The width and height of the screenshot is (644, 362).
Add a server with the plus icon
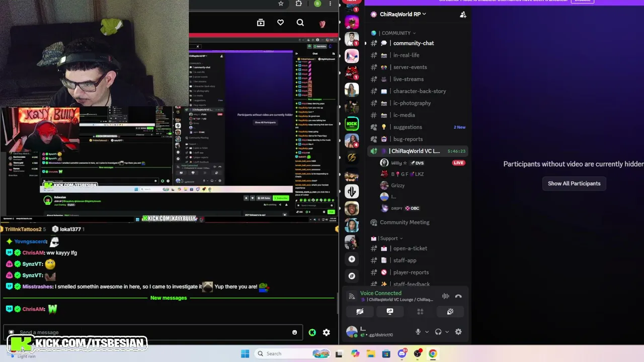click(352, 259)
